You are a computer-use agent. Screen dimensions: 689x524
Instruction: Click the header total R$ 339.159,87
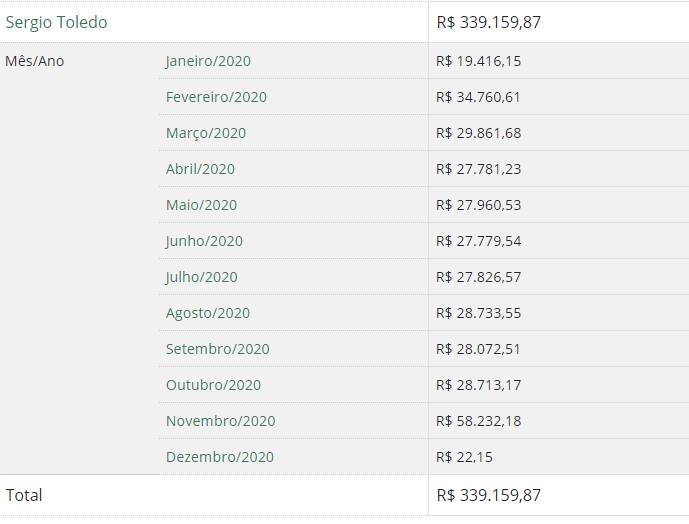coord(489,22)
